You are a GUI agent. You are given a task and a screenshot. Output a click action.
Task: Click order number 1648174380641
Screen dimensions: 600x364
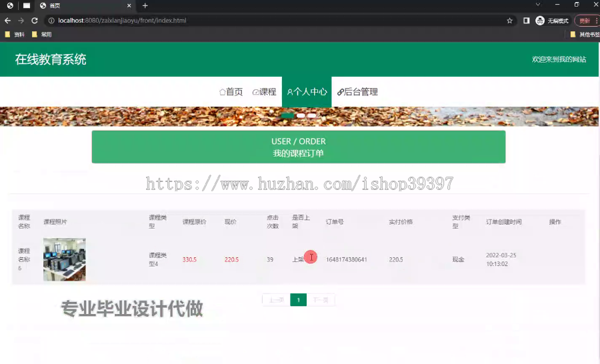[347, 259]
